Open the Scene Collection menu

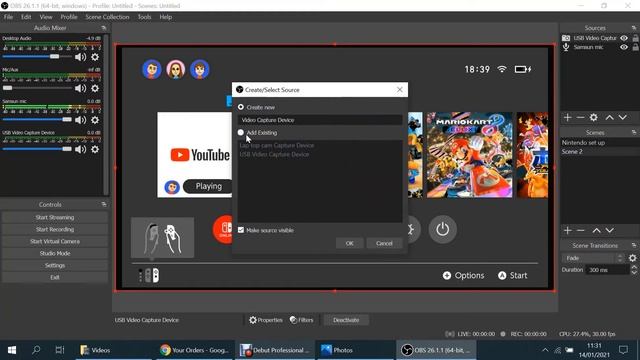coord(107,17)
